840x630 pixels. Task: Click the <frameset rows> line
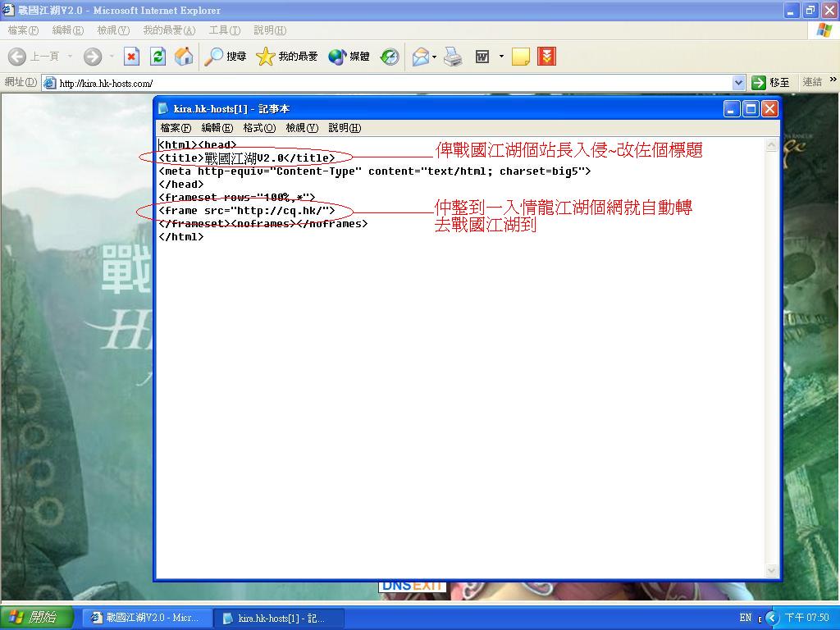(237, 198)
